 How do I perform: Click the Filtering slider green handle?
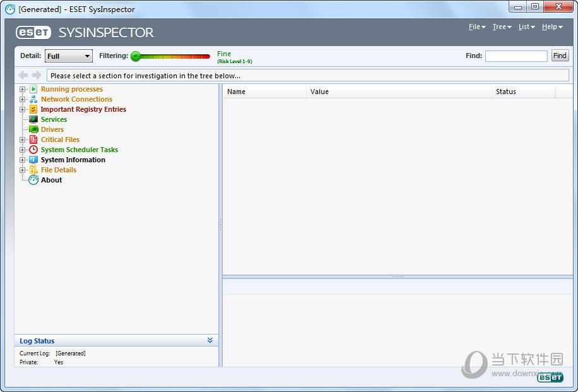(136, 56)
